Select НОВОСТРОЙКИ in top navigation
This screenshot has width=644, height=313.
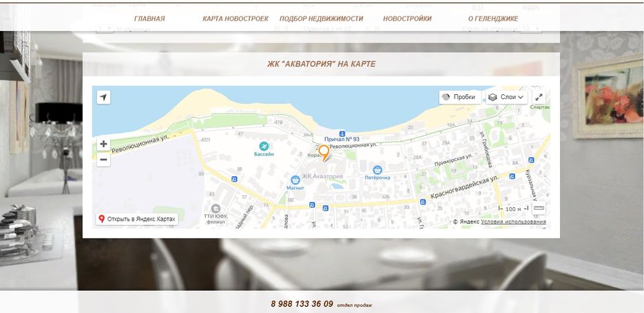point(407,19)
